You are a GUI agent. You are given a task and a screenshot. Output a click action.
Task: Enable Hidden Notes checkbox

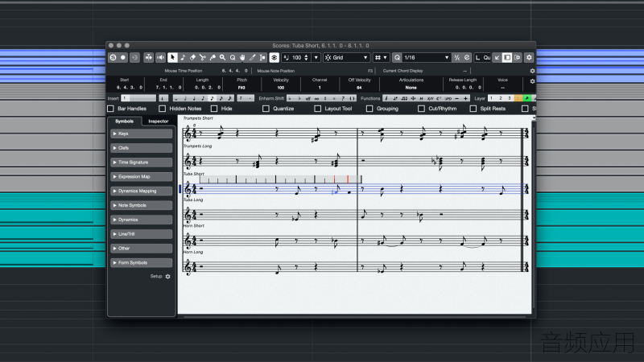point(163,109)
